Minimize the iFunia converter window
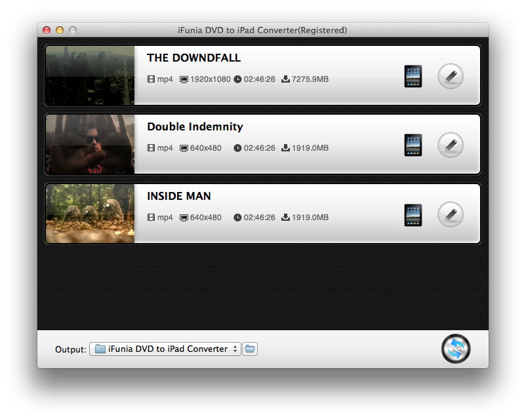 tap(60, 30)
